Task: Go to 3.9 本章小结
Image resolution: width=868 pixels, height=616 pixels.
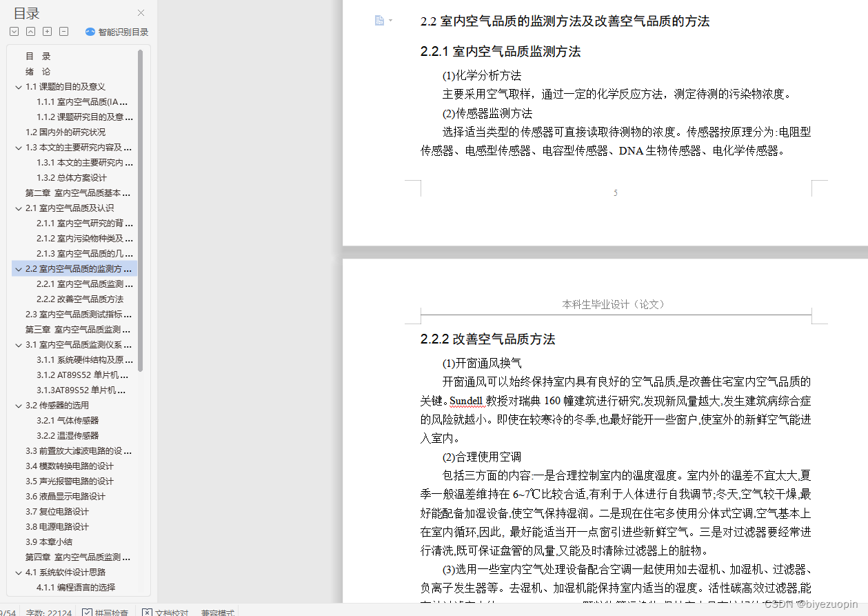Action: coord(49,542)
